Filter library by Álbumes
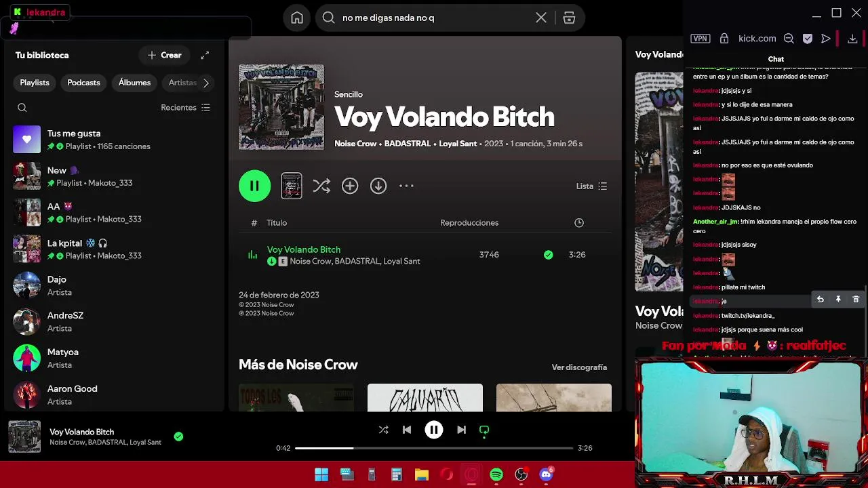 click(x=134, y=83)
